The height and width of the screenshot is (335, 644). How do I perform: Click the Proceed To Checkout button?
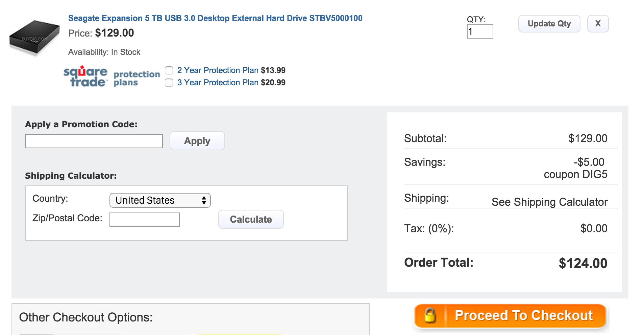pyautogui.click(x=510, y=316)
